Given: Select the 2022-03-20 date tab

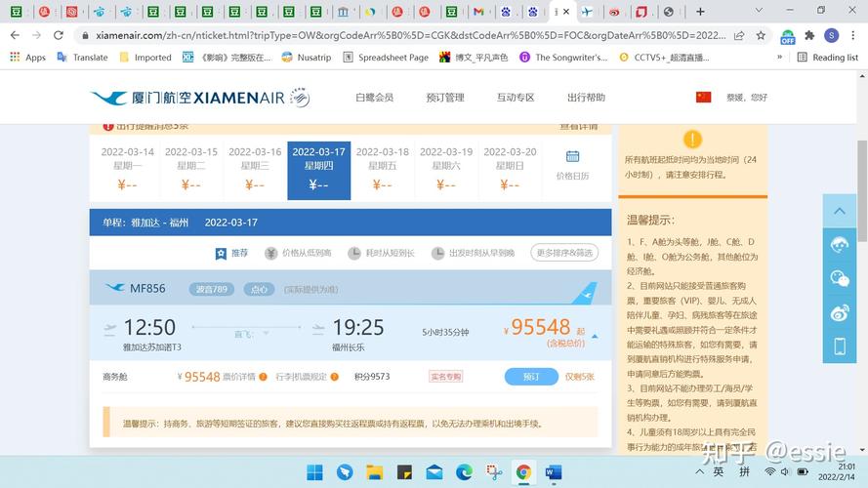Looking at the screenshot, I should pyautogui.click(x=510, y=170).
